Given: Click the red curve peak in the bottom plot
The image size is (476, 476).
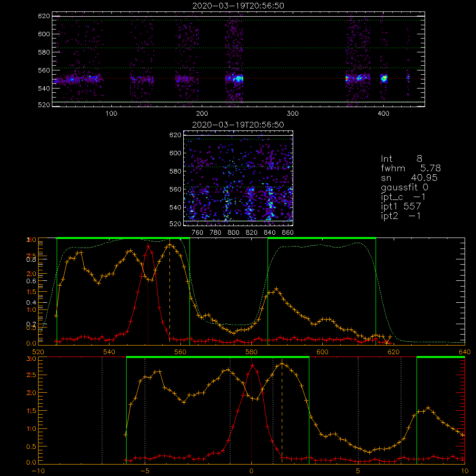Looking at the screenshot, I should [253, 365].
